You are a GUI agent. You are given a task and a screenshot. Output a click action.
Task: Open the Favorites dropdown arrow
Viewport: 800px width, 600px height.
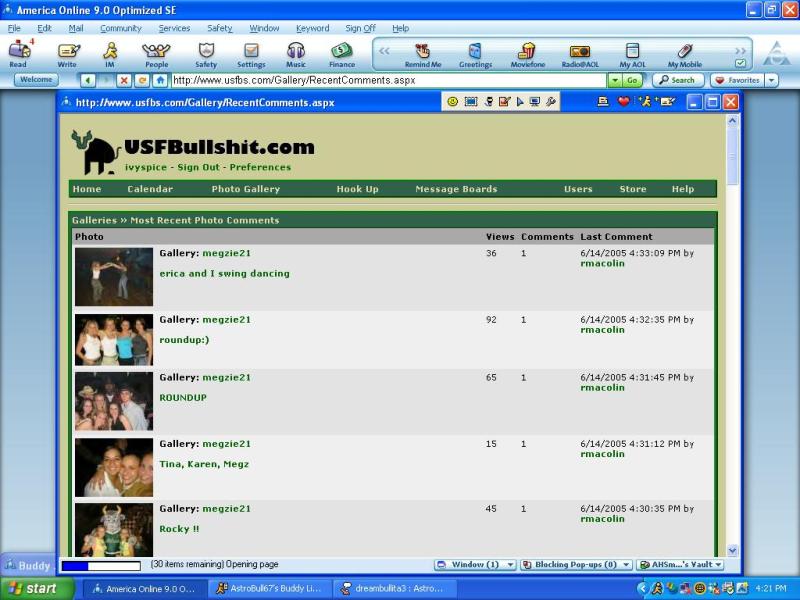(x=771, y=80)
